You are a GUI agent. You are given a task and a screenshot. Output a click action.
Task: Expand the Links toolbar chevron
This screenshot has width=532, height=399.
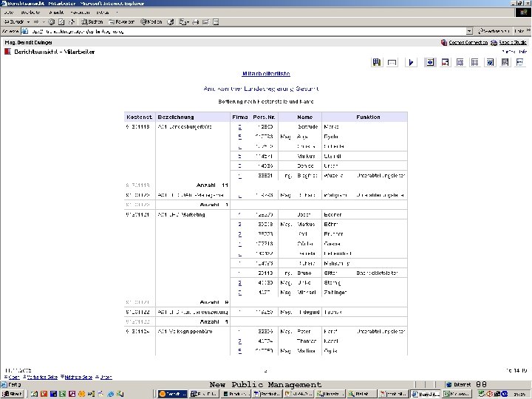[528, 30]
